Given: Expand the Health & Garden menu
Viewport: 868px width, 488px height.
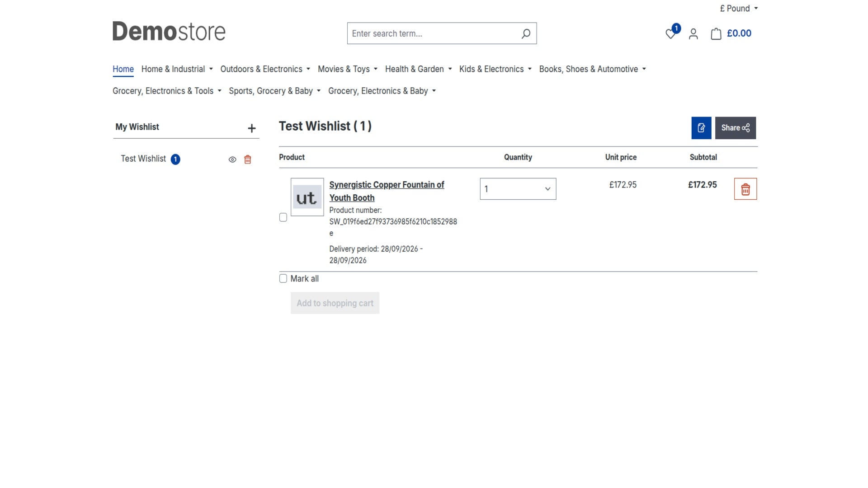Looking at the screenshot, I should [418, 69].
